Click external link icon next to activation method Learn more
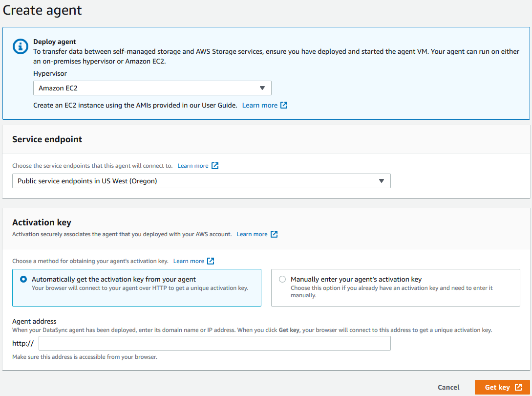This screenshot has width=532, height=396. (211, 261)
